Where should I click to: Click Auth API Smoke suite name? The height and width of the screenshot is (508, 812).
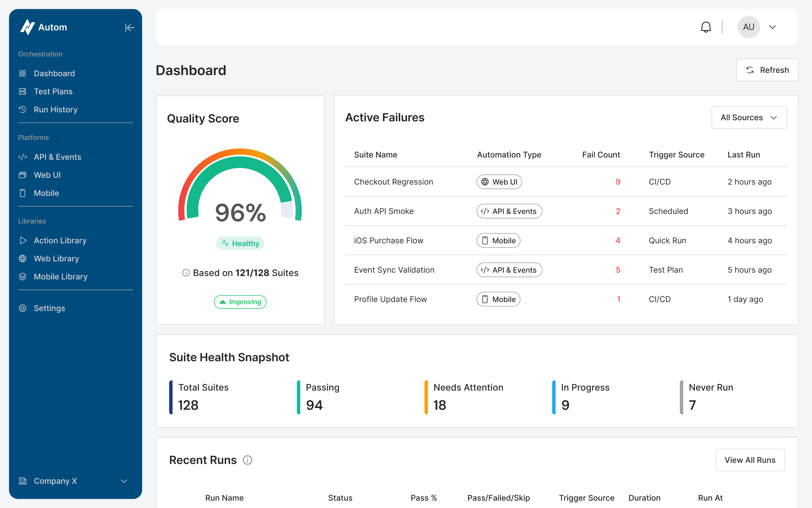[x=384, y=211]
